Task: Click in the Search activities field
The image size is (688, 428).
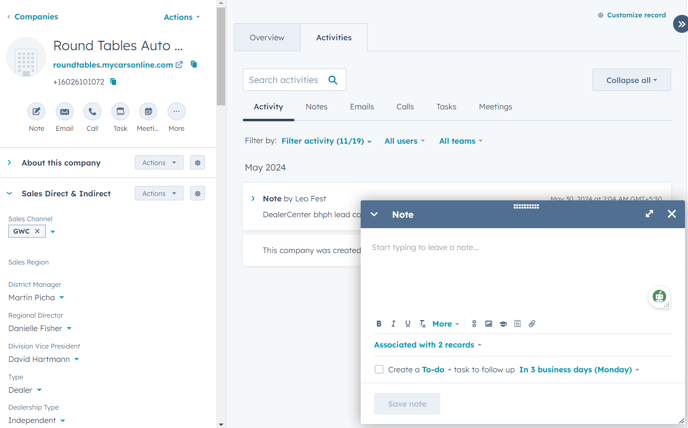Action: pos(285,80)
